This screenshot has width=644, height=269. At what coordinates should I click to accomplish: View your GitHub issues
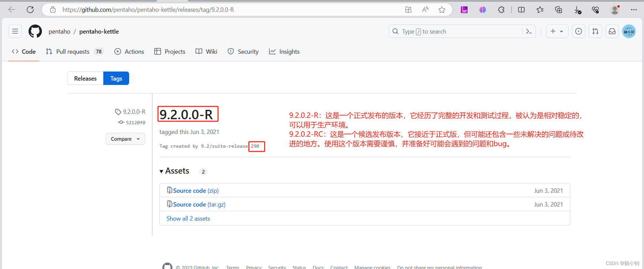[x=579, y=31]
